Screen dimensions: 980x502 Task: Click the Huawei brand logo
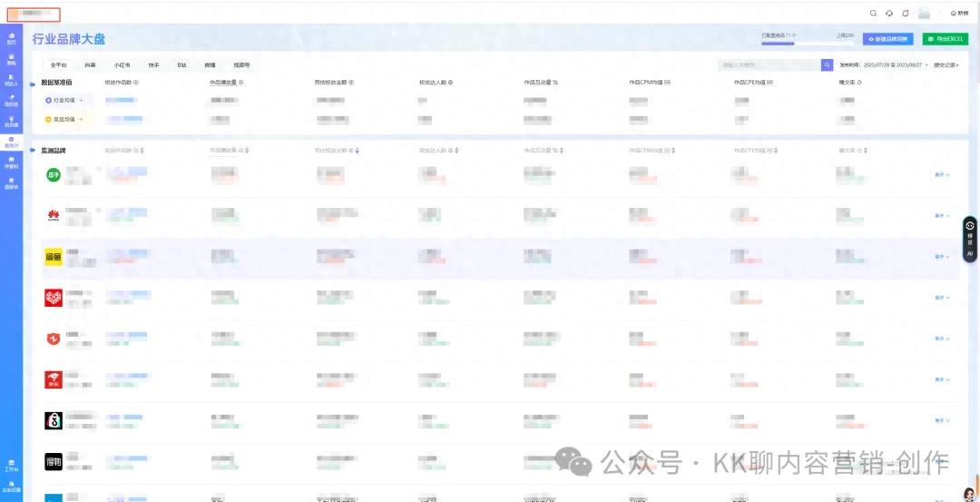coord(54,216)
